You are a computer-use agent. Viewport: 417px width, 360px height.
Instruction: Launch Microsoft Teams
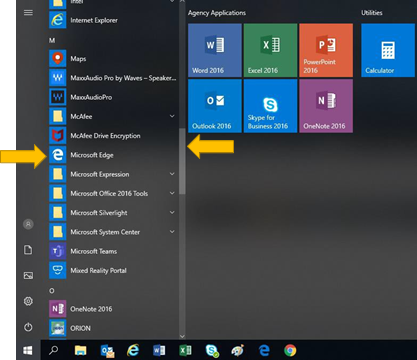point(113,251)
